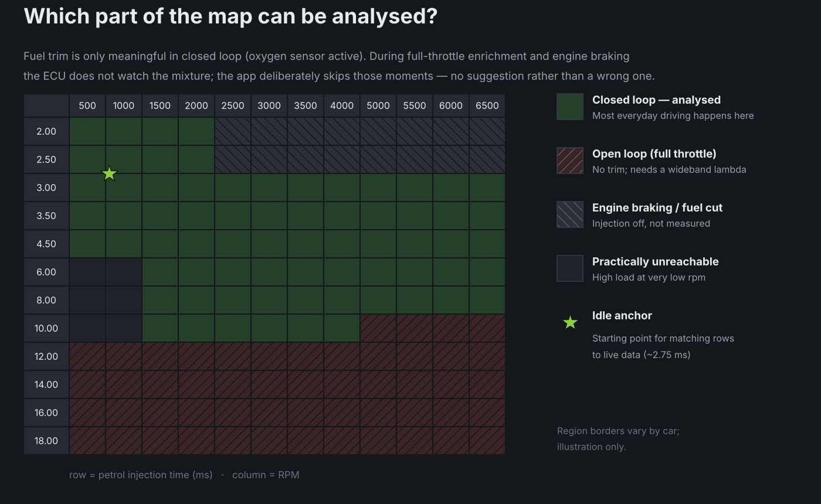Click the cell at row 18.00, column 6500
The height and width of the screenshot is (504, 821).
pos(487,441)
